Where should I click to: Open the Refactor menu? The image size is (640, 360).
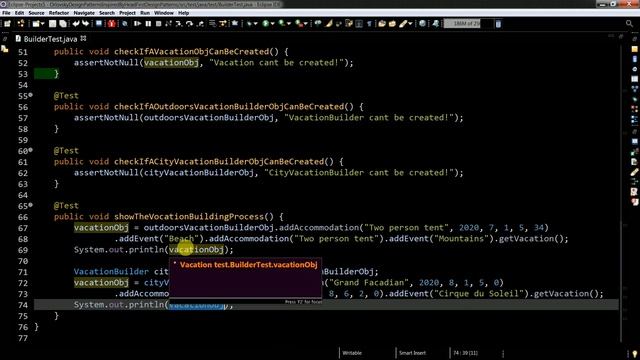(x=59, y=13)
